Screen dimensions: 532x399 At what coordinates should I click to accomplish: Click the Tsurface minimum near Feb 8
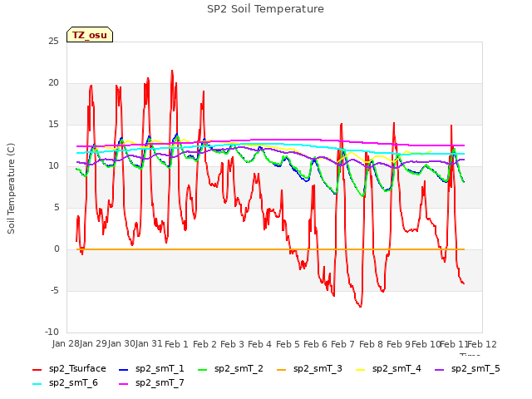tap(360, 307)
